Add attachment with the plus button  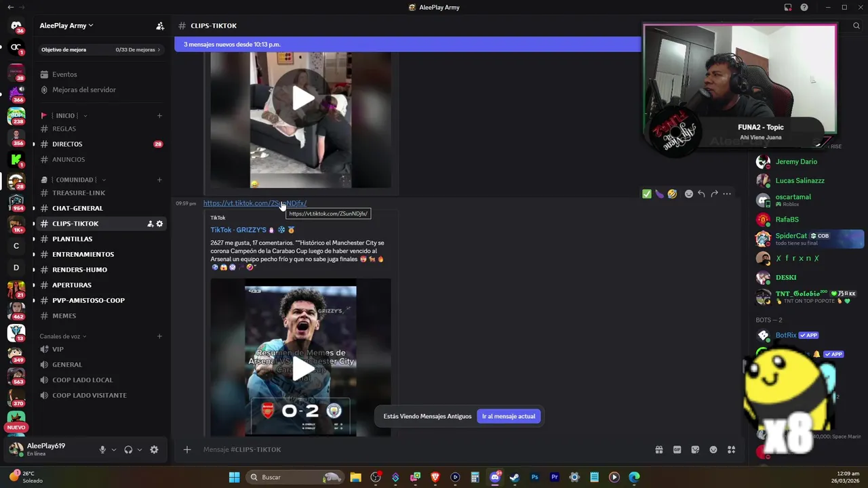[x=187, y=449]
